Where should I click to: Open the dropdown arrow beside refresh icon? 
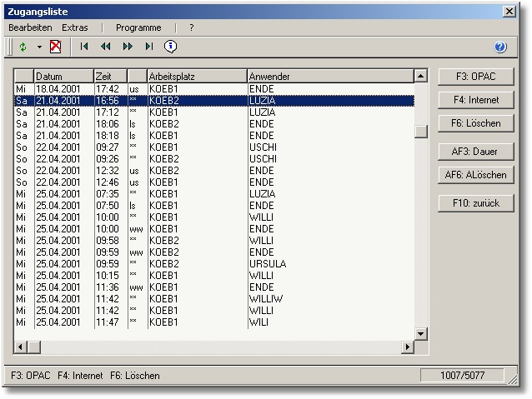38,47
